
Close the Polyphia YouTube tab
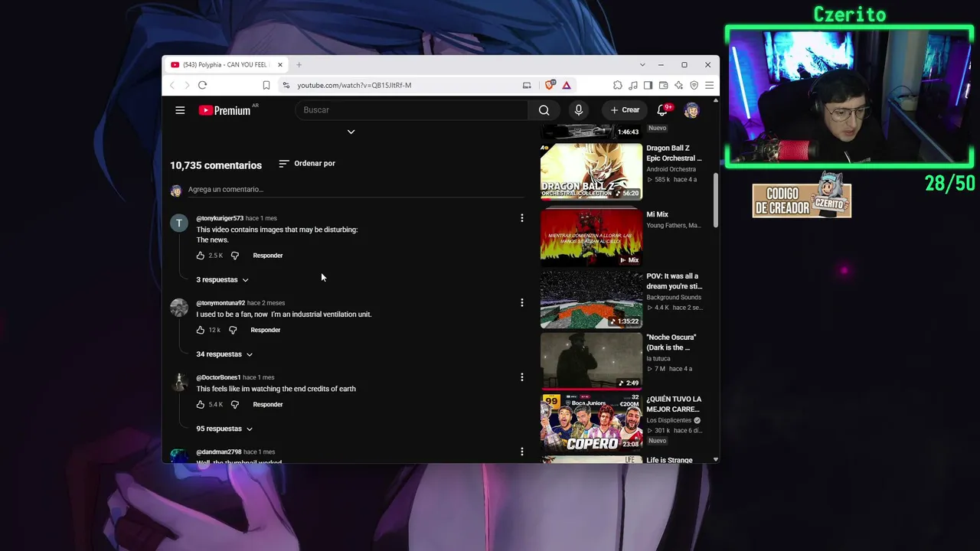tap(280, 65)
